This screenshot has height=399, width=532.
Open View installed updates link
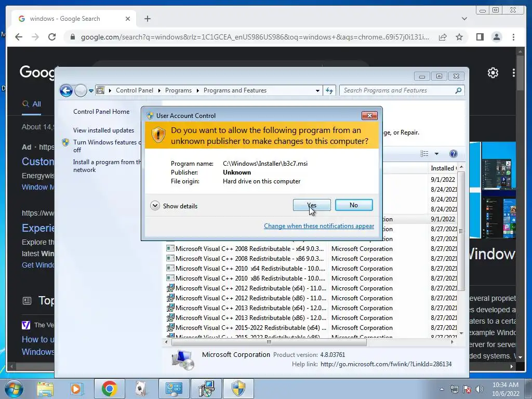click(x=103, y=130)
